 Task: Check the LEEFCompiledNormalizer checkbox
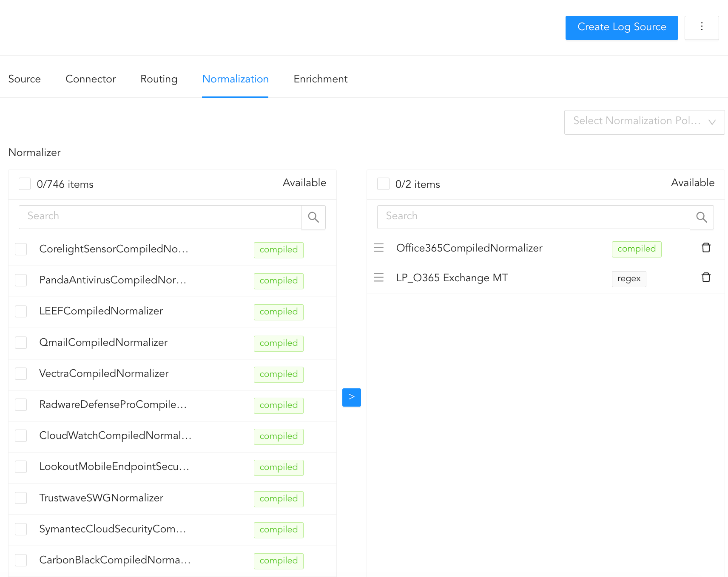point(21,311)
